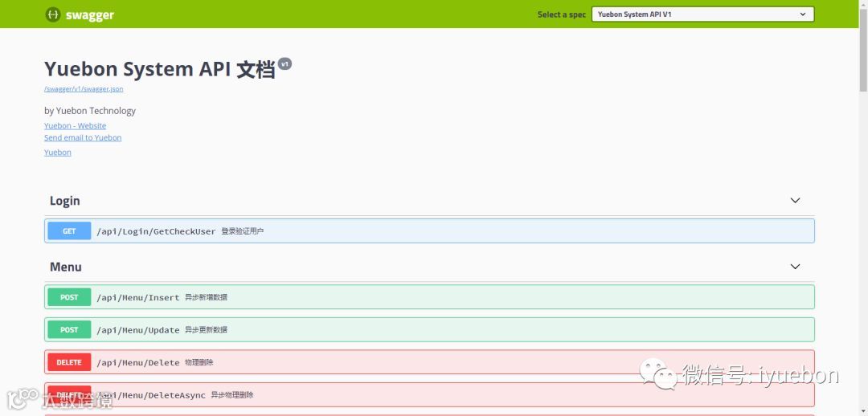Click the GET method badge
868x416 pixels.
69,230
